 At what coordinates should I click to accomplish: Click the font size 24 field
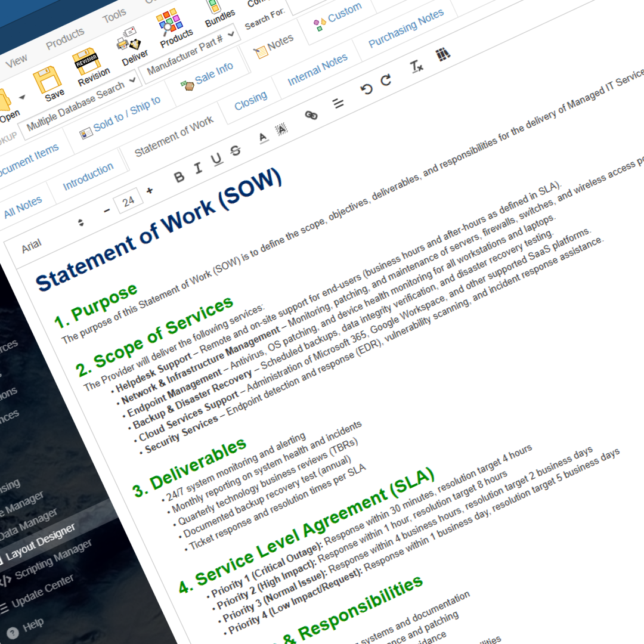tap(128, 201)
